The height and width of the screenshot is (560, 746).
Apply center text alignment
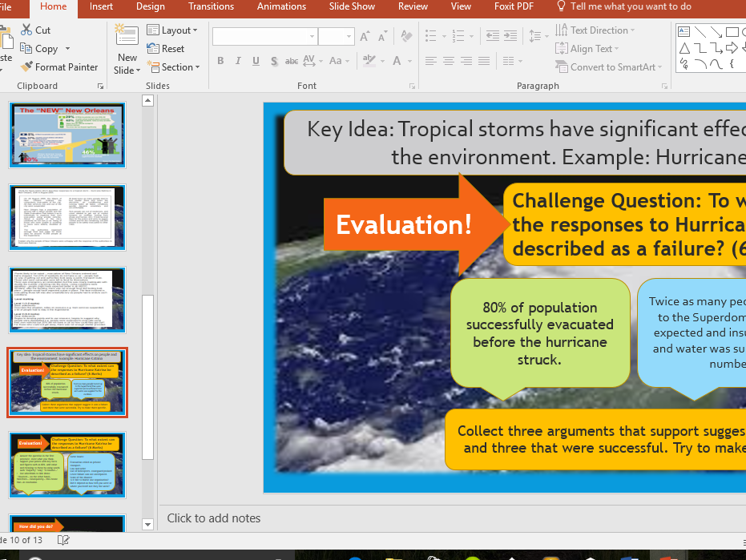[448, 61]
